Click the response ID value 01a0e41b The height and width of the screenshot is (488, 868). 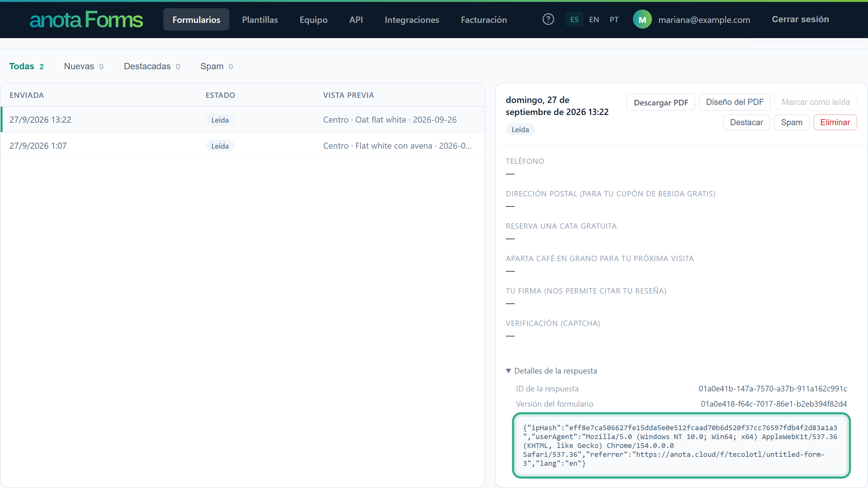click(773, 389)
